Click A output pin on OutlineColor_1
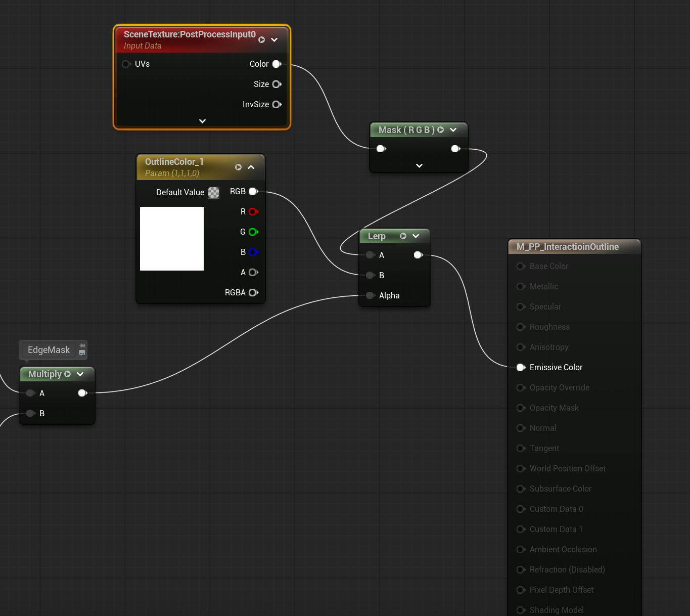Viewport: 690px width, 616px height. tap(253, 272)
